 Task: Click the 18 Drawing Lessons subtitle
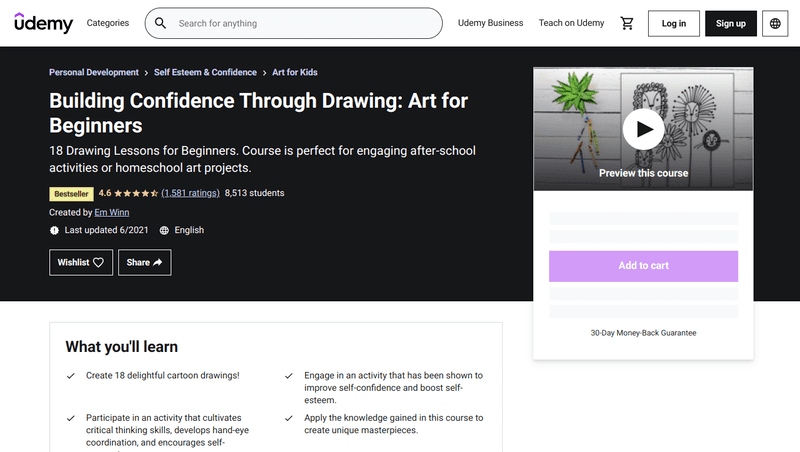[x=262, y=159]
